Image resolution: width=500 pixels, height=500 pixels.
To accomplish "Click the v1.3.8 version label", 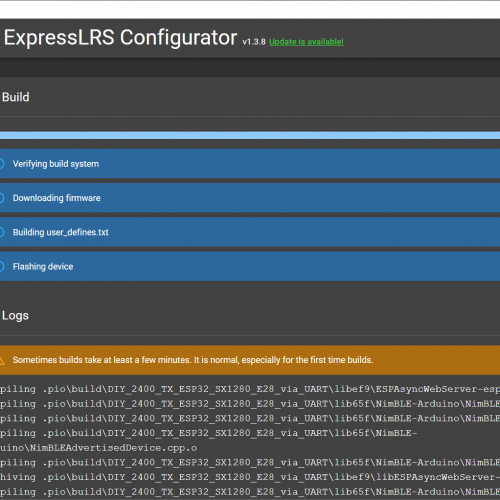I will point(254,42).
